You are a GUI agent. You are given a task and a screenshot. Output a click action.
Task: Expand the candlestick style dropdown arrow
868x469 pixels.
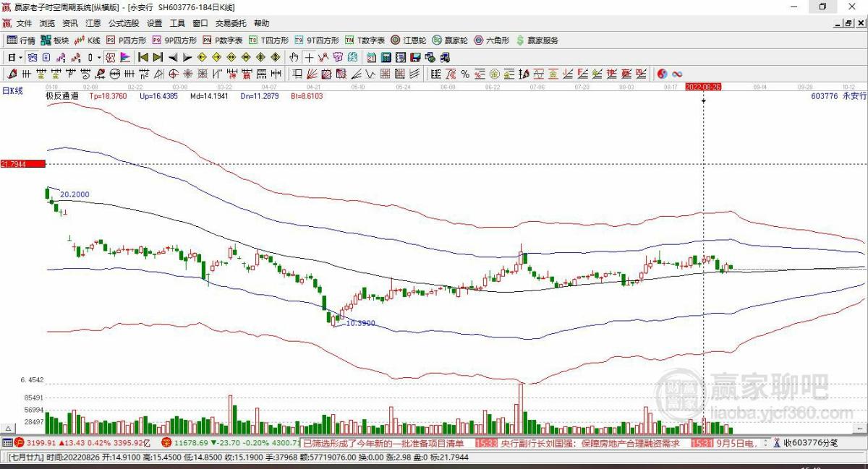tap(99, 57)
